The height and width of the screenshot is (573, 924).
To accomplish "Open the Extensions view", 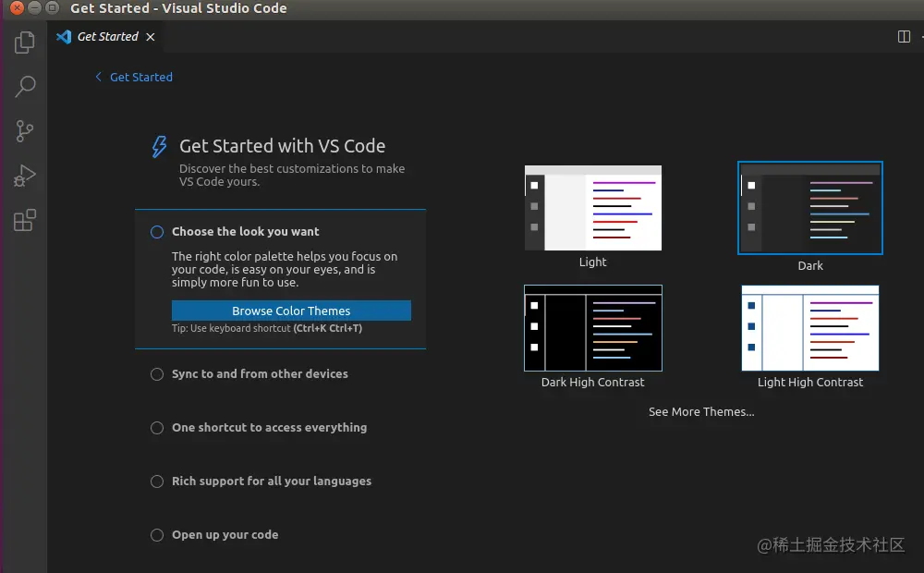I will 24,219.
